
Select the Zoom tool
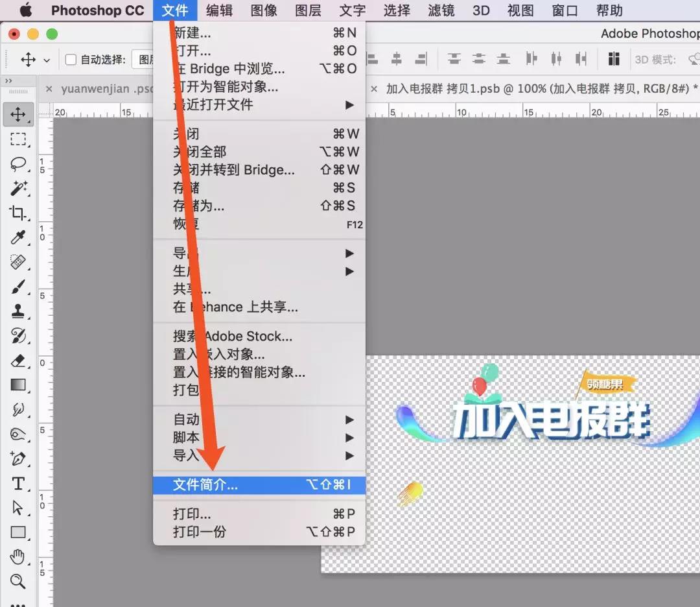(18, 582)
